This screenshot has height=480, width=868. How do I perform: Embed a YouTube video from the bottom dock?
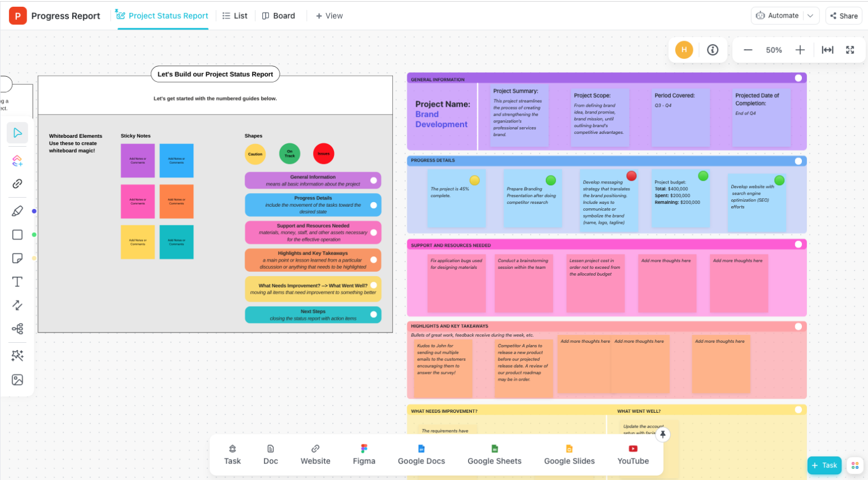click(632, 455)
